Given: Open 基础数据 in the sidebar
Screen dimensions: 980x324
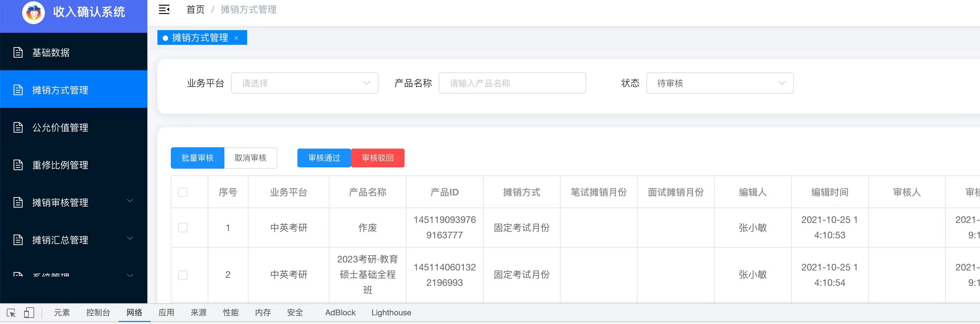Looking at the screenshot, I should (x=73, y=53).
